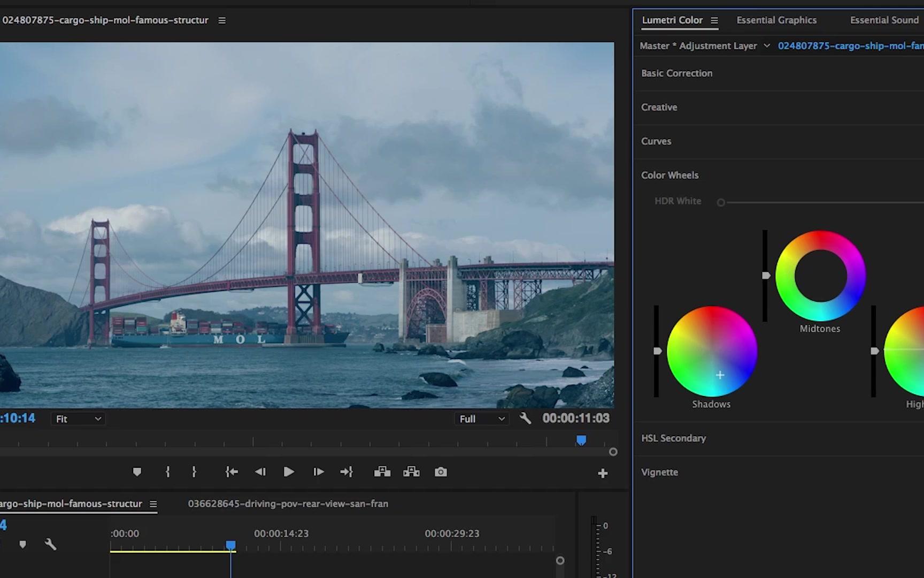Switch to the Essential Graphics tab
The width and height of the screenshot is (924, 578).
776,20
